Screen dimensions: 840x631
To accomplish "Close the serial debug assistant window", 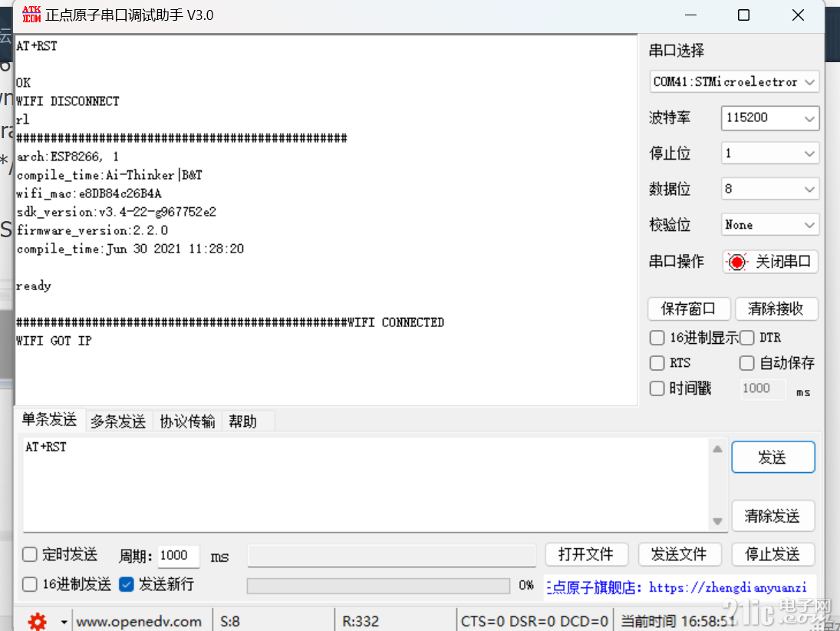I will point(799,15).
